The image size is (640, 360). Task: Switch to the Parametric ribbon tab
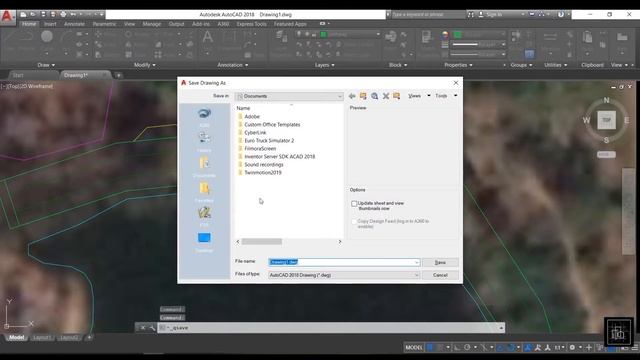[x=104, y=24]
